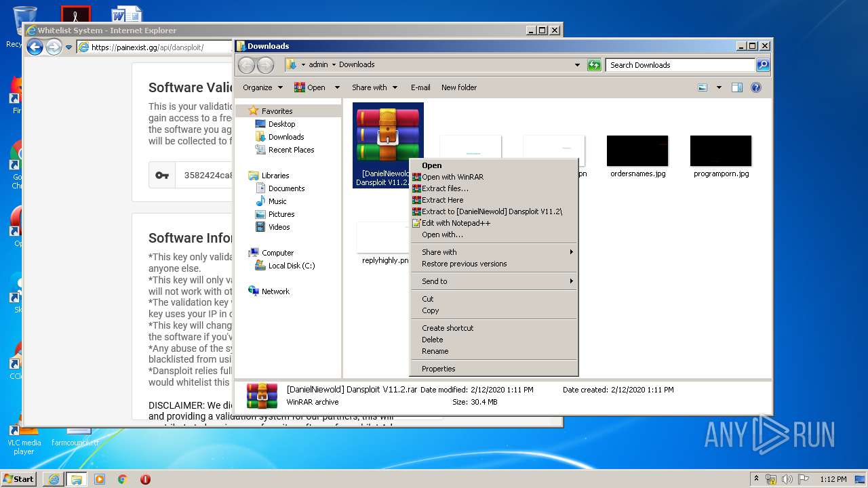
Task: Open network status tray icon
Action: click(771, 479)
